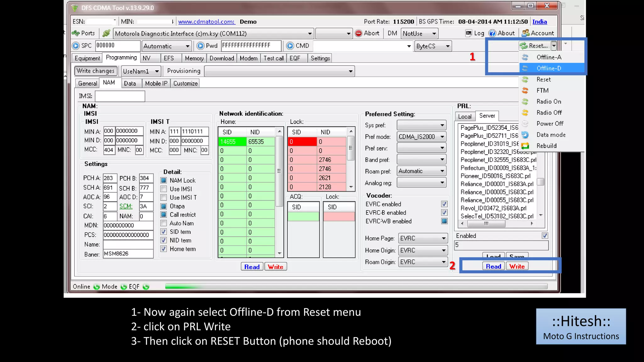The image size is (644, 362).
Task: Open the Log viewer icon
Action: coord(469,33)
